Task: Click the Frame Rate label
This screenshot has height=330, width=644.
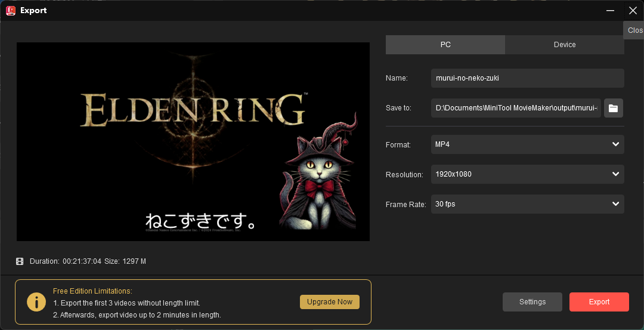Action: point(406,204)
